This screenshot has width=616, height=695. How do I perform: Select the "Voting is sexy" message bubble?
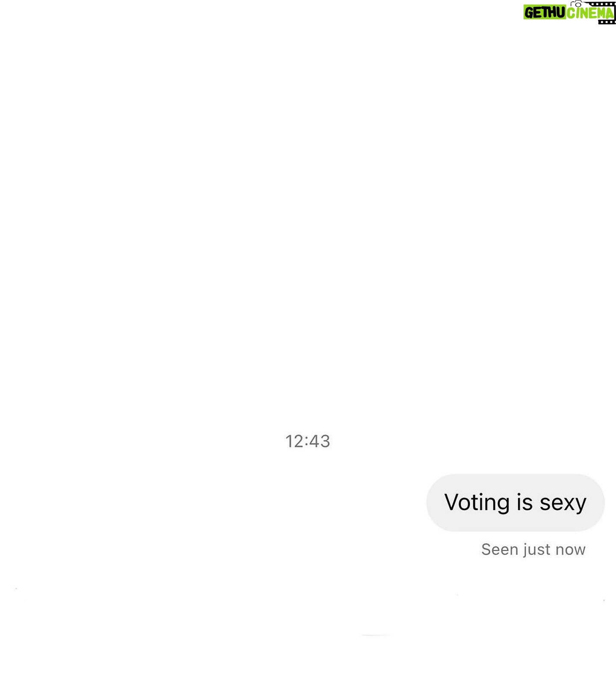515,502
